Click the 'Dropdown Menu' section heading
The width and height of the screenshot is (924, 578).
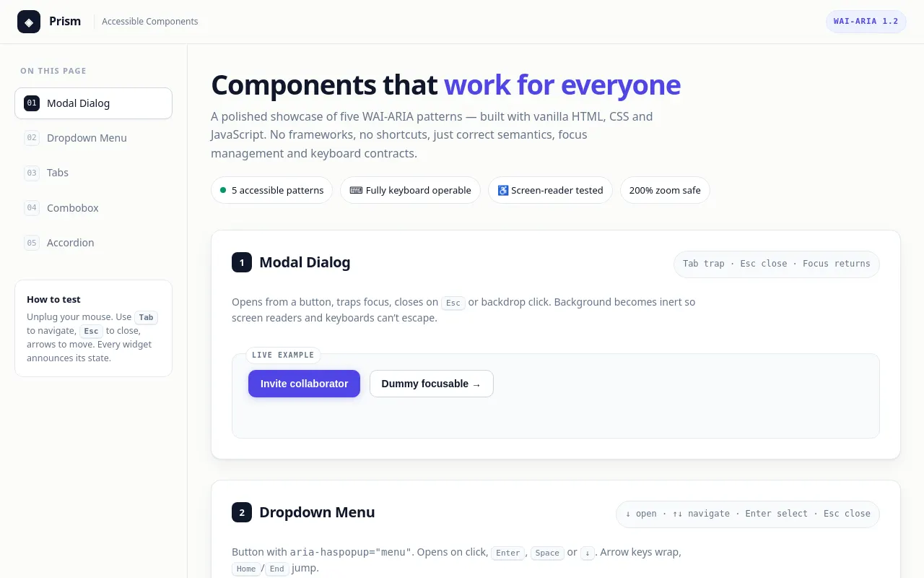tap(317, 512)
